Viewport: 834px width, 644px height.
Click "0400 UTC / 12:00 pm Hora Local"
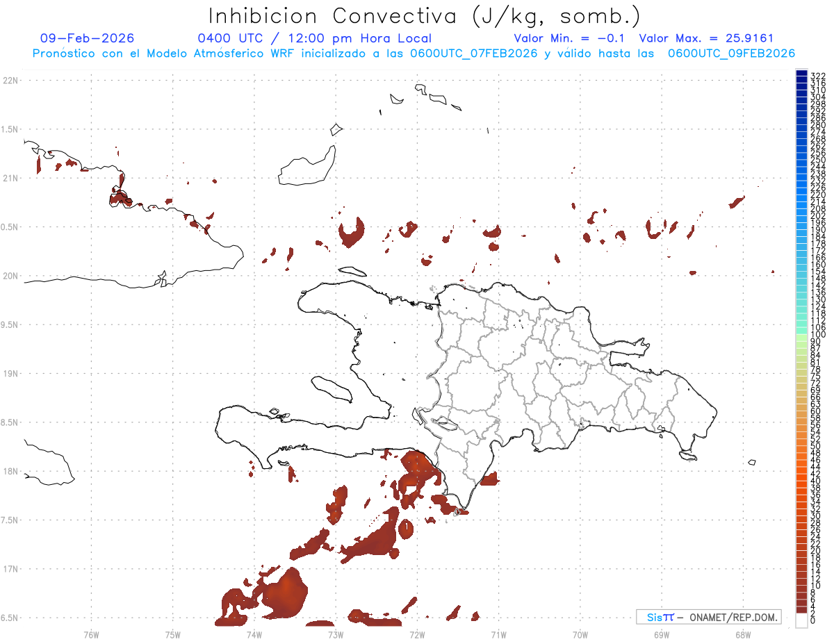[x=315, y=39]
